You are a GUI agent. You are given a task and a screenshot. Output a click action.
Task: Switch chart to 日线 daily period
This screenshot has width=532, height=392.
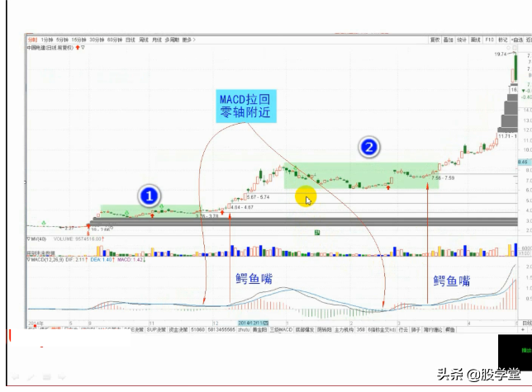point(131,40)
